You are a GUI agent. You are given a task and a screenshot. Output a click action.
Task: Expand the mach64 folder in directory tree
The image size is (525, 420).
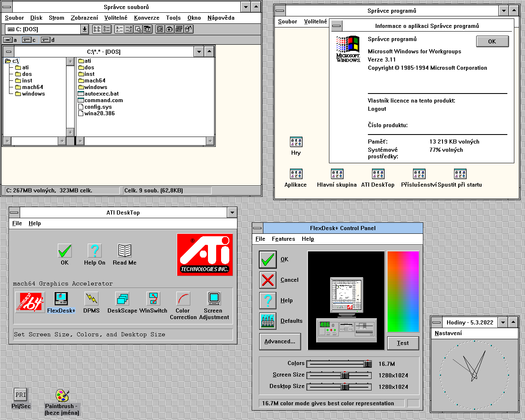(32, 87)
